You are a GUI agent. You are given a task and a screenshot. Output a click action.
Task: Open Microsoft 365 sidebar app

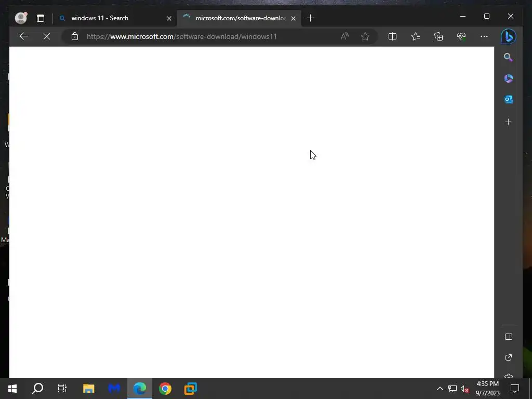pyautogui.click(x=508, y=78)
